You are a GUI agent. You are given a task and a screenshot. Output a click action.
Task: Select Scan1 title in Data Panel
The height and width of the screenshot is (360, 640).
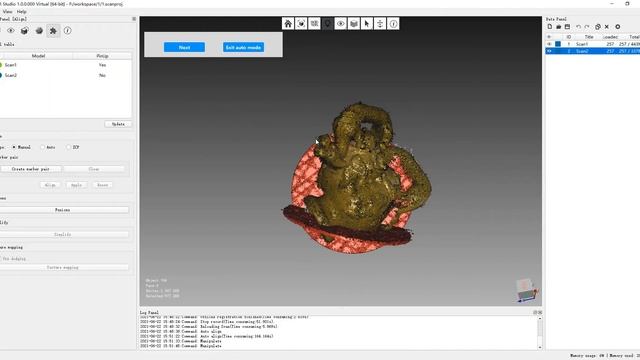coord(582,44)
